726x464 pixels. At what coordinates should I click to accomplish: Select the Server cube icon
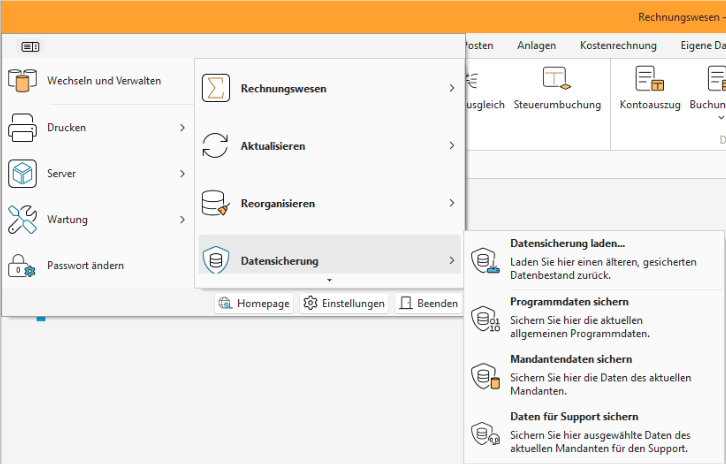22,173
